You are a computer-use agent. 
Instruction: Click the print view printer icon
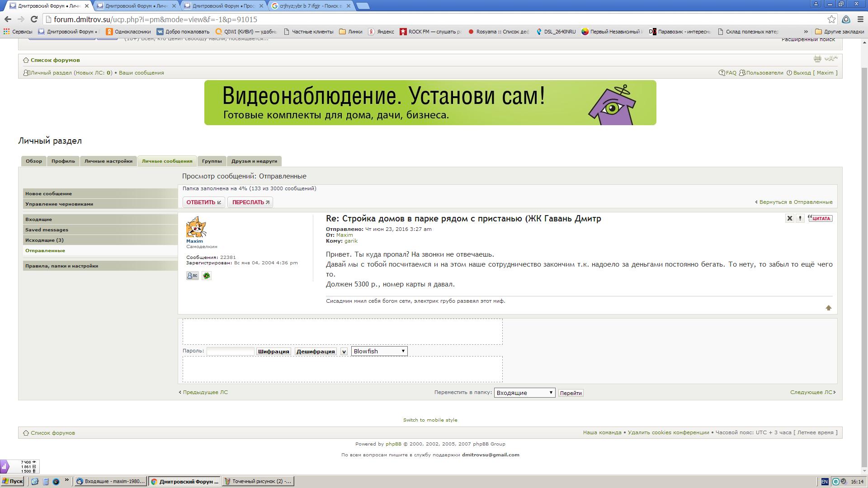tap(817, 59)
